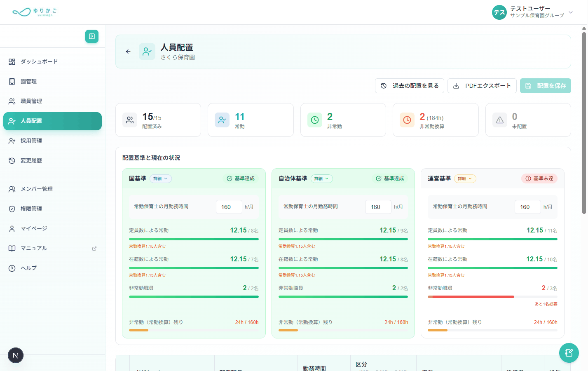This screenshot has height=371, width=588.
Task: Open マイページ in the sidebar
Action: (x=52, y=229)
